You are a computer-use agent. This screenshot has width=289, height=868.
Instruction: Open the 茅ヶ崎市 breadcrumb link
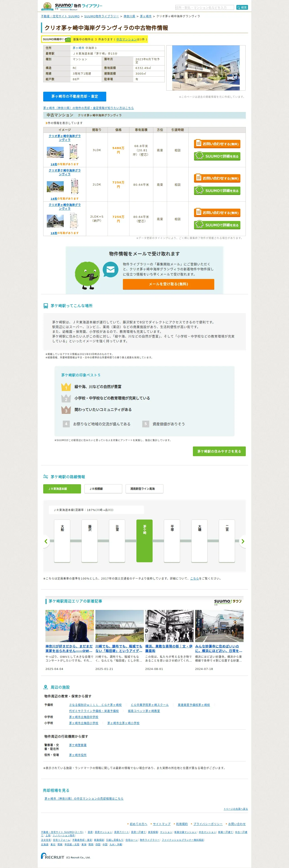[146, 16]
